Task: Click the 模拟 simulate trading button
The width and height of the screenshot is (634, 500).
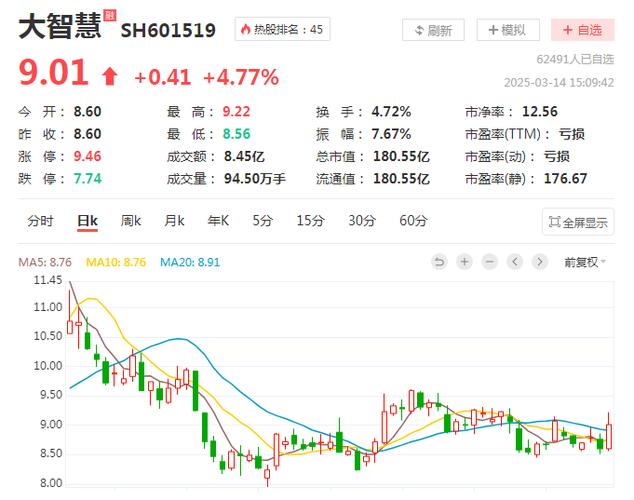Action: pos(508,30)
